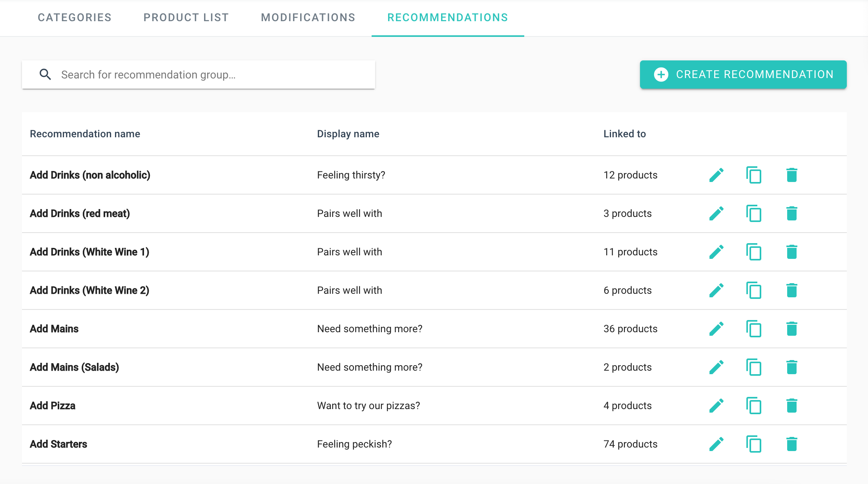This screenshot has width=868, height=484.
Task: Open the Add Mains recommendation row
Action: (54, 329)
